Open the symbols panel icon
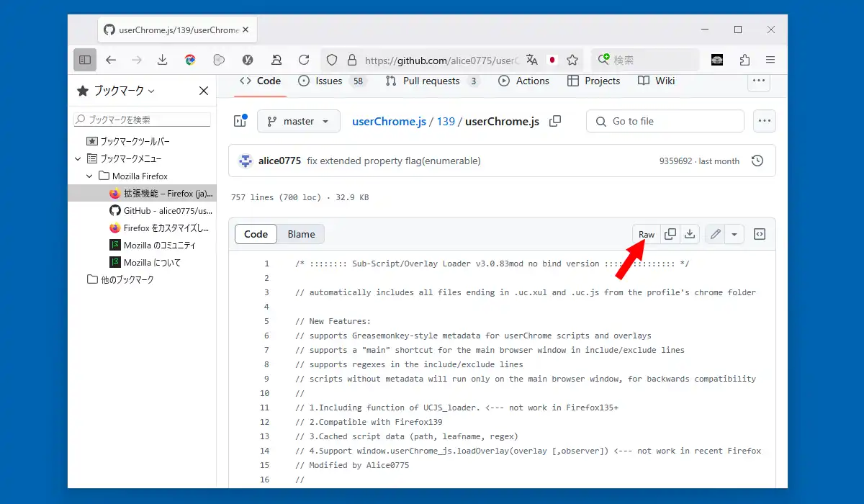The height and width of the screenshot is (504, 864). (759, 234)
